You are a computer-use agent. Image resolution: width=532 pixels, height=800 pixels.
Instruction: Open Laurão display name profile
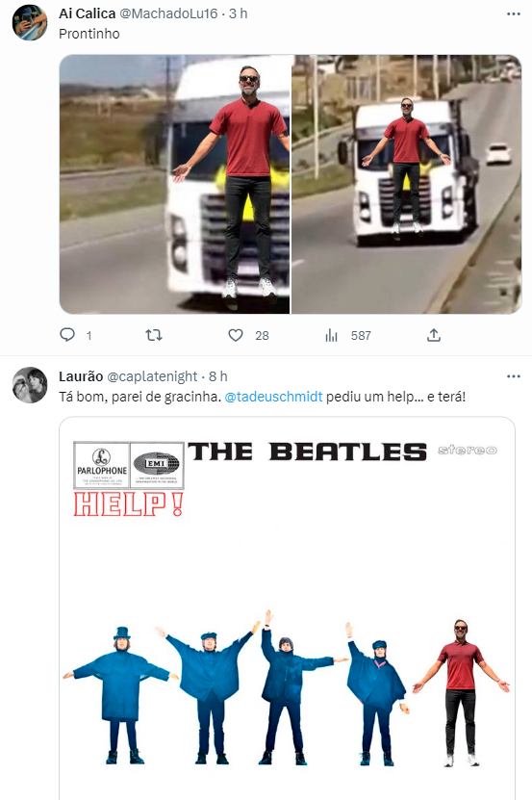point(81,376)
